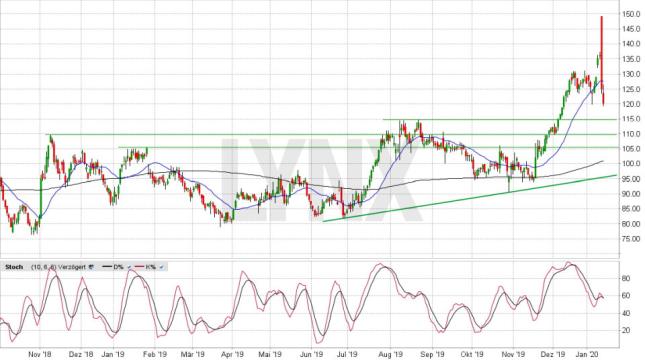
Task: Toggle the D% line checkbox
Action: pos(129,267)
